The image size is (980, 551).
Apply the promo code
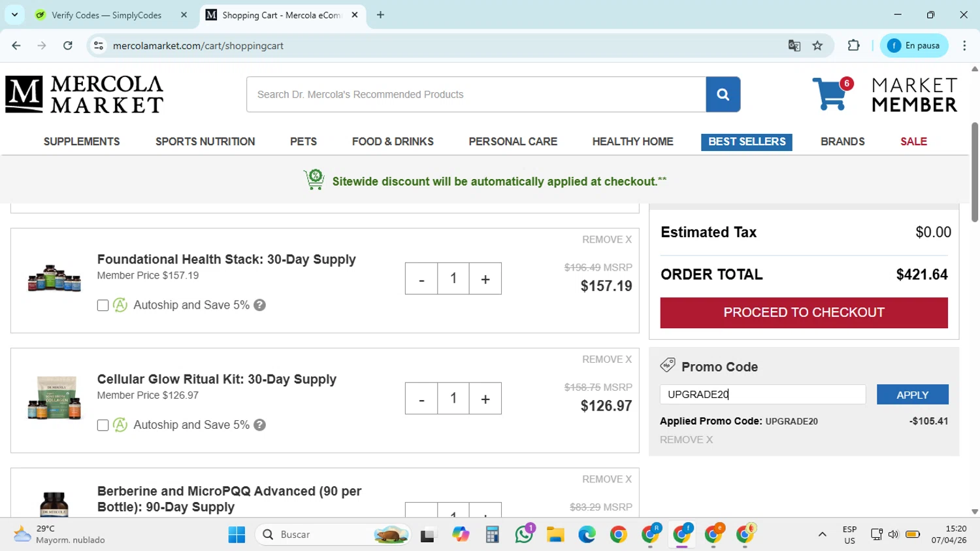click(912, 395)
